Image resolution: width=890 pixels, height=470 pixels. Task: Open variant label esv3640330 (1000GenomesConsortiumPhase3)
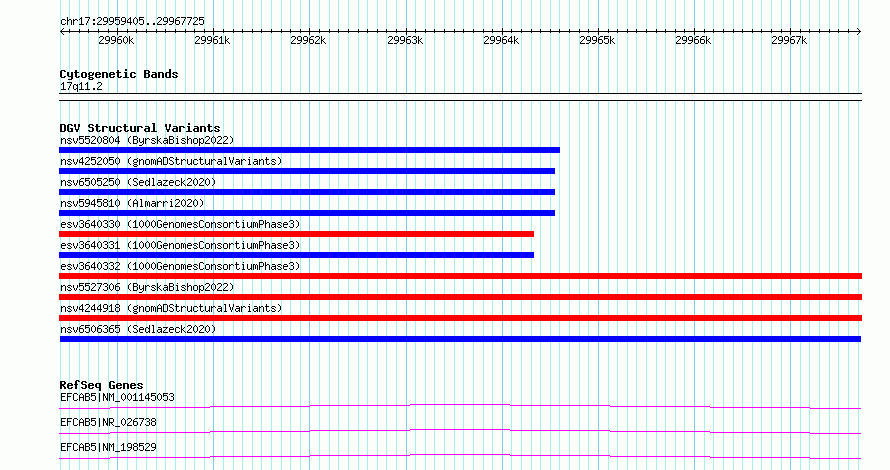[180, 224]
